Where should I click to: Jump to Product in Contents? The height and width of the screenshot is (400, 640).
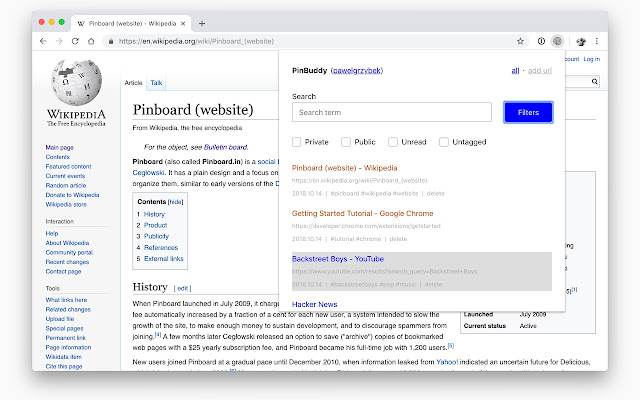coord(156,225)
